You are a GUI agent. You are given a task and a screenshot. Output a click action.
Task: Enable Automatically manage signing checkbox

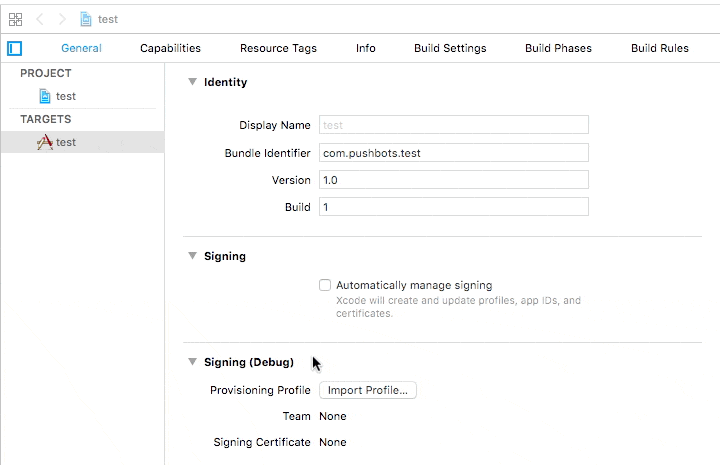coord(325,285)
